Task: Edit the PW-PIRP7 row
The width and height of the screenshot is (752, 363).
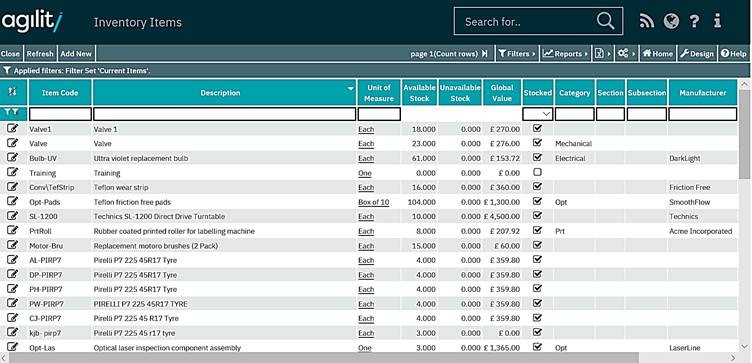Action: click(12, 303)
